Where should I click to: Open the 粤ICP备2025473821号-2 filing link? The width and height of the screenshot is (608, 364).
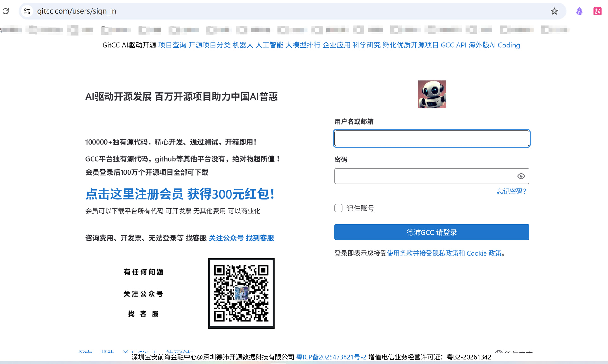(331, 357)
